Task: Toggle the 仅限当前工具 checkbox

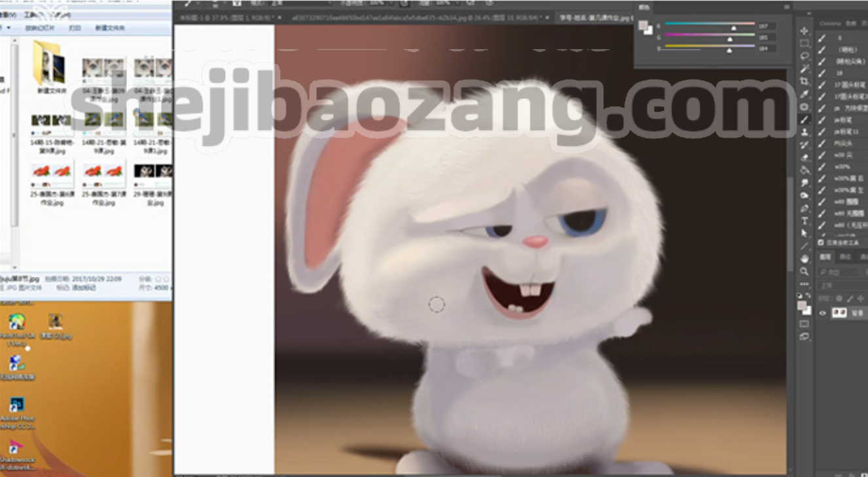Action: (x=821, y=242)
